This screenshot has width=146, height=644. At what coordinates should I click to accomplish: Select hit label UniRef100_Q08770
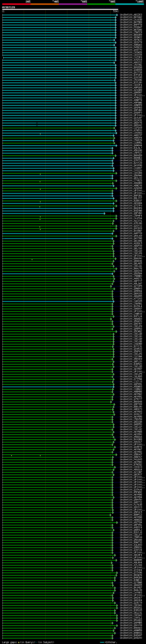pos(131,50)
